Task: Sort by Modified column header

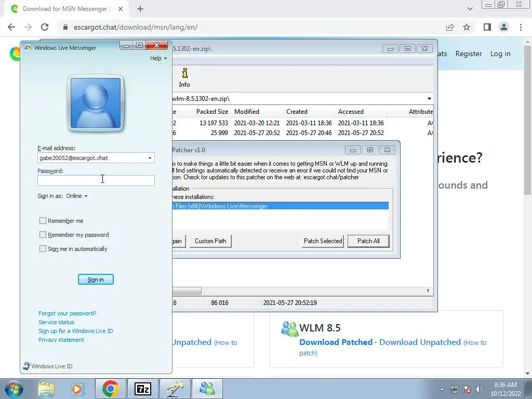Action: [247, 112]
